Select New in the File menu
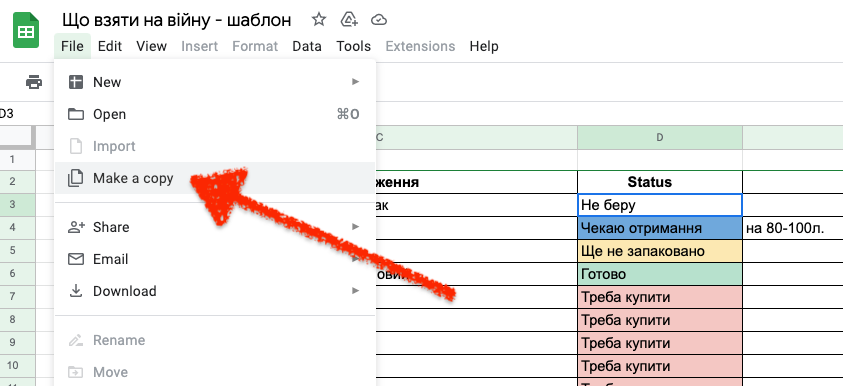 (215, 82)
